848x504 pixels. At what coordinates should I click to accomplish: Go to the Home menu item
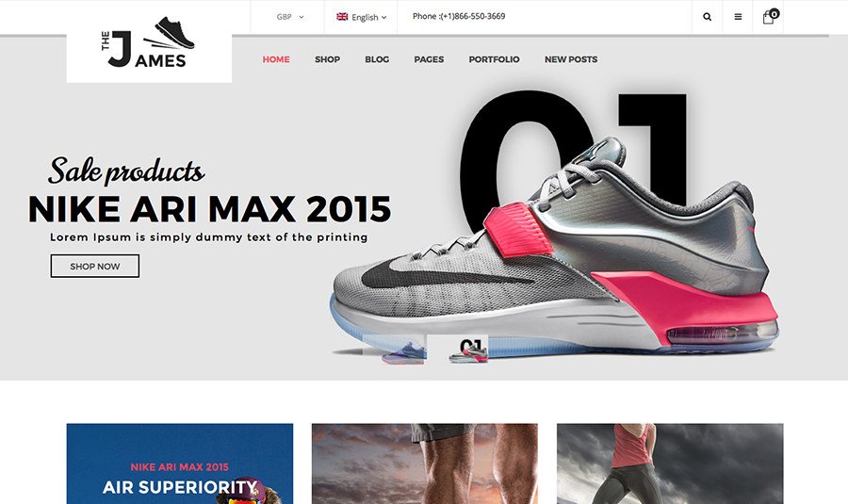tap(276, 59)
